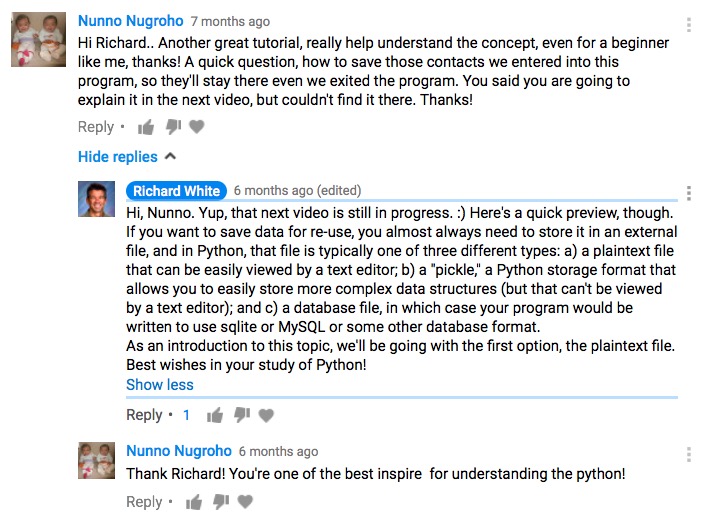Open options menu for top Nunno comment
The image size is (721, 527).
coord(688,24)
